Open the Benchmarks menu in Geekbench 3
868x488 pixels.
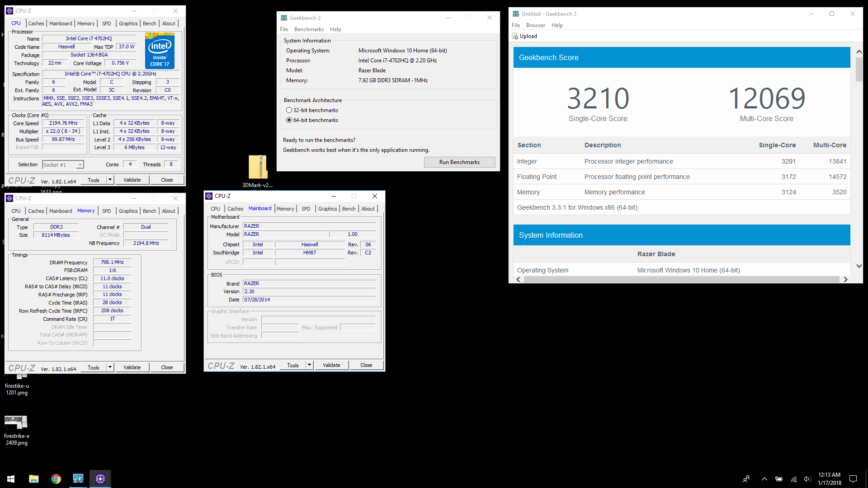[309, 29]
